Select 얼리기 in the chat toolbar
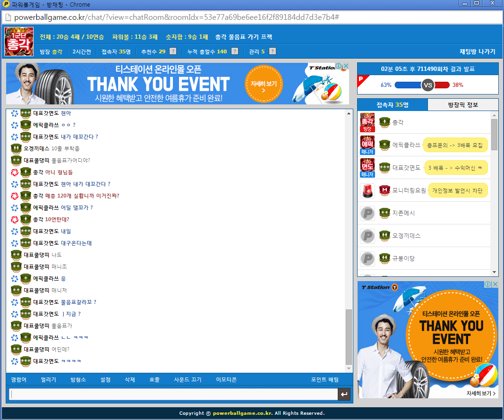Image resolution: width=504 pixels, height=420 pixels. click(49, 379)
